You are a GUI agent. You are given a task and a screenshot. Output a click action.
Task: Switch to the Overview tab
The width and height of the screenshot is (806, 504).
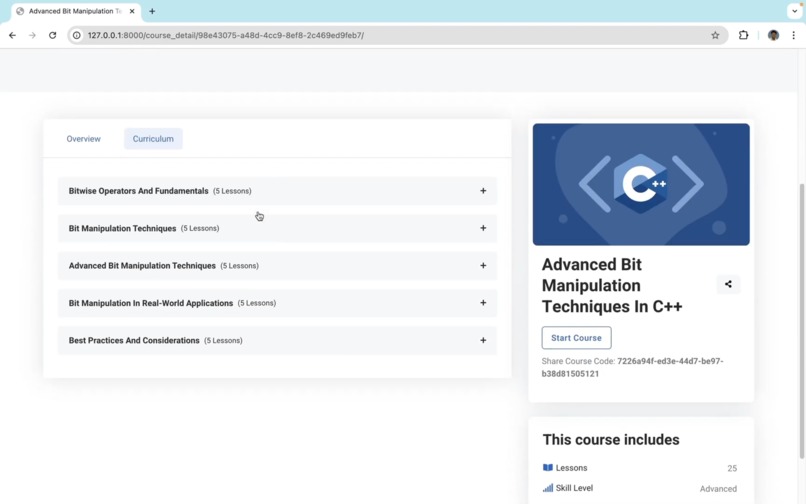83,139
